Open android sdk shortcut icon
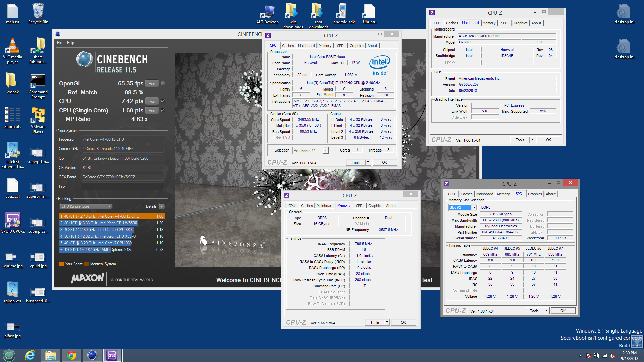644x362 pixels. pyautogui.click(x=344, y=14)
